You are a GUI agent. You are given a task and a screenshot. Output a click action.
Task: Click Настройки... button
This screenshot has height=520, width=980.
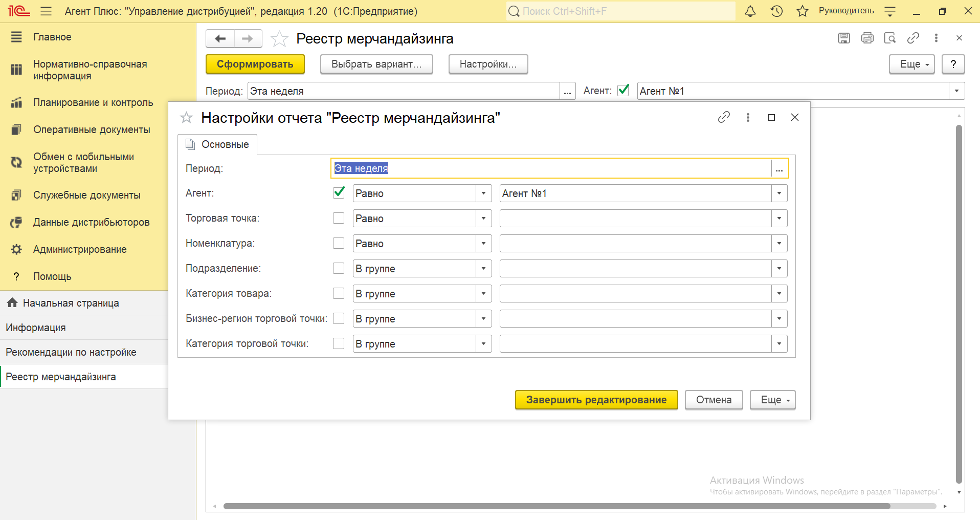click(488, 64)
